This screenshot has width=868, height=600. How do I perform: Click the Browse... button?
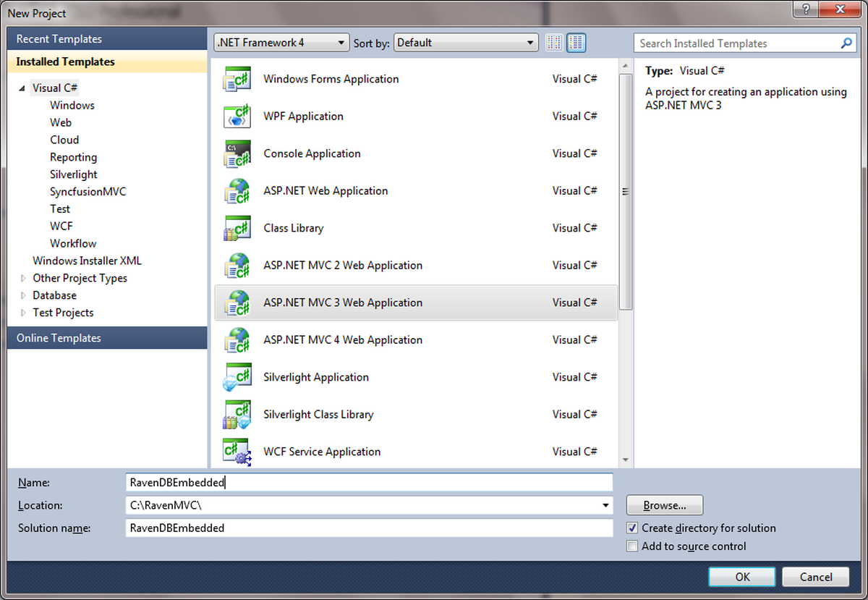[664, 505]
